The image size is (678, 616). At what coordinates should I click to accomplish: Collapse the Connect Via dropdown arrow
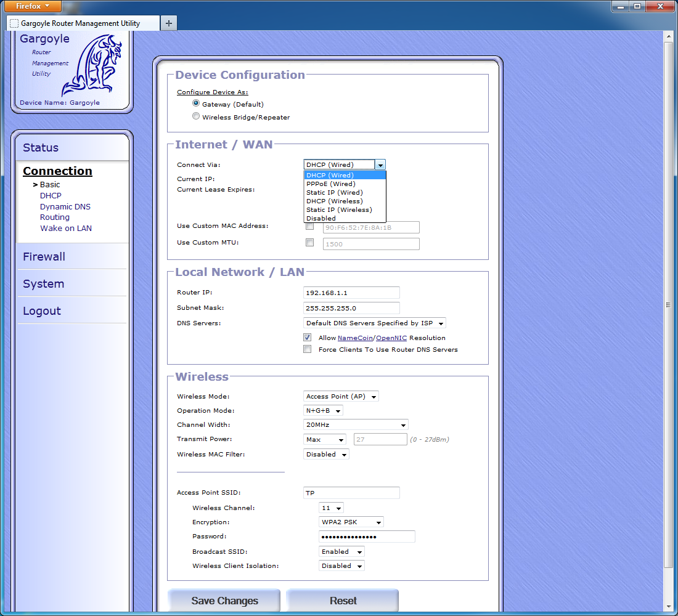(380, 164)
